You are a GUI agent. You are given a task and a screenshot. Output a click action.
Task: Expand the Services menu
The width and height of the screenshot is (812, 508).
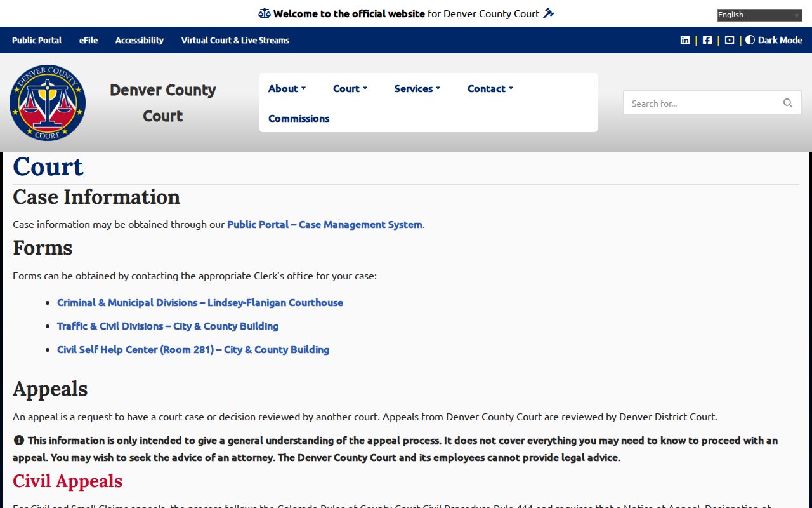417,88
